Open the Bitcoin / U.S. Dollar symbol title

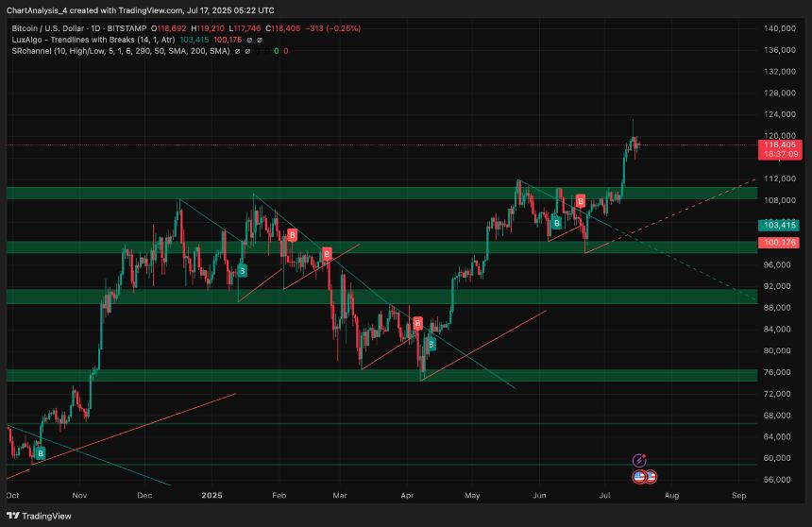57,28
